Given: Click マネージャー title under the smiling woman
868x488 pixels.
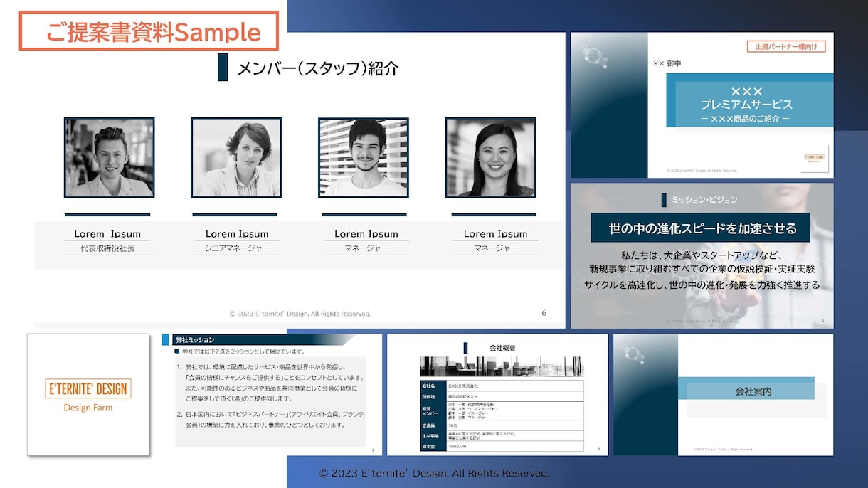Looking at the screenshot, I should [x=496, y=249].
